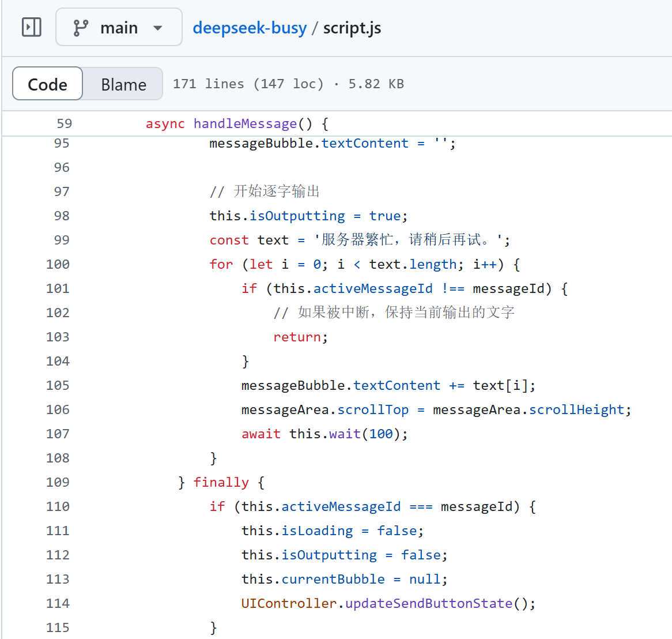This screenshot has width=672, height=639.
Task: Click the script.js file name
Action: click(352, 28)
